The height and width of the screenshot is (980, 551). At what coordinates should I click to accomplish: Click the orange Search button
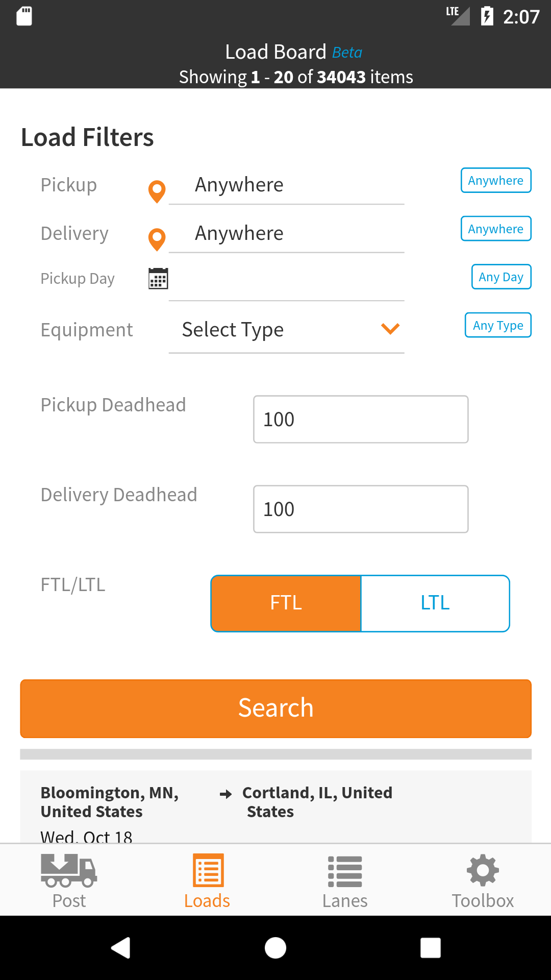point(275,708)
